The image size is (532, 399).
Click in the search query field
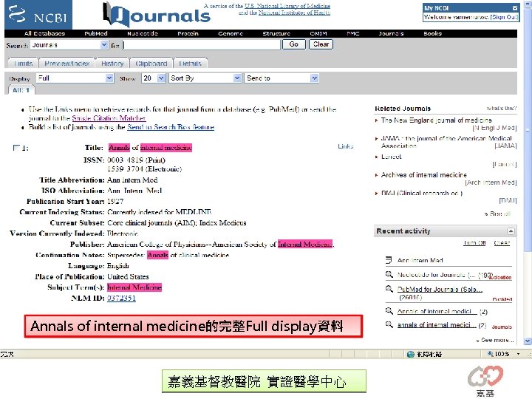(201, 45)
